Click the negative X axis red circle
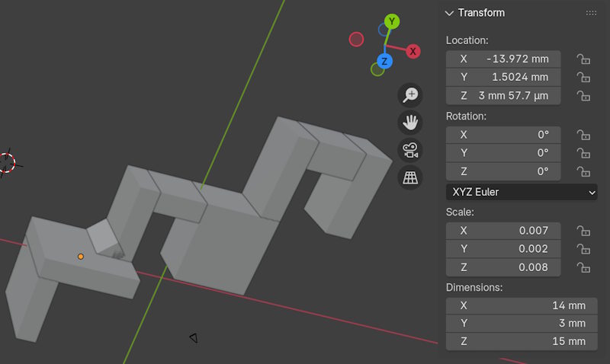Screen dimensions: 610x364 click(356, 39)
